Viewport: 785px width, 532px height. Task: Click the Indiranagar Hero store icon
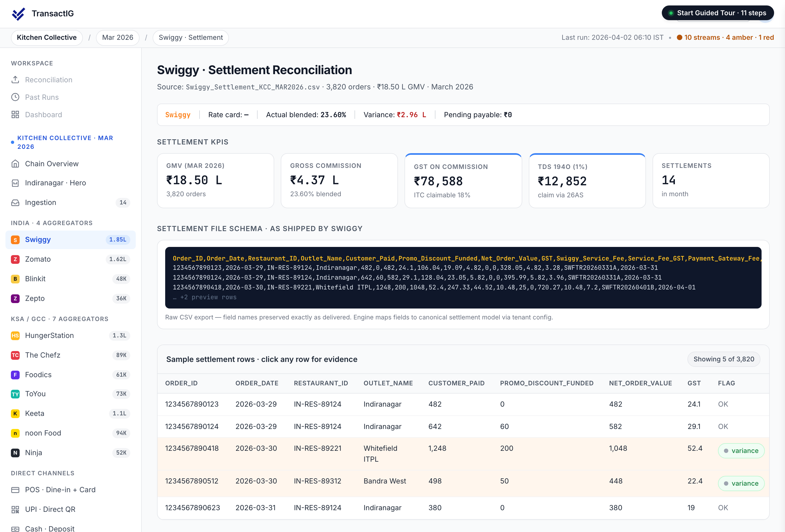pyautogui.click(x=15, y=183)
